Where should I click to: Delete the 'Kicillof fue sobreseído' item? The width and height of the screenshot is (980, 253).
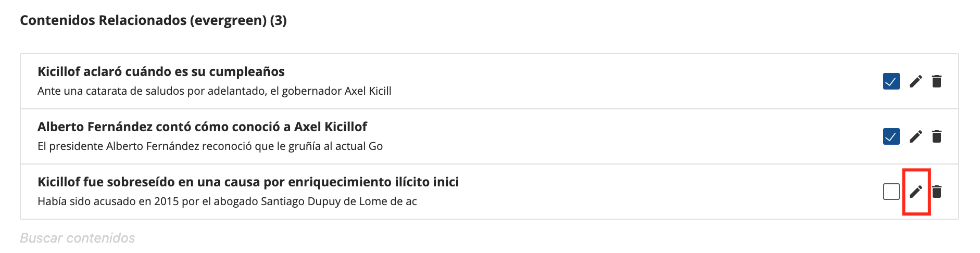(x=936, y=192)
